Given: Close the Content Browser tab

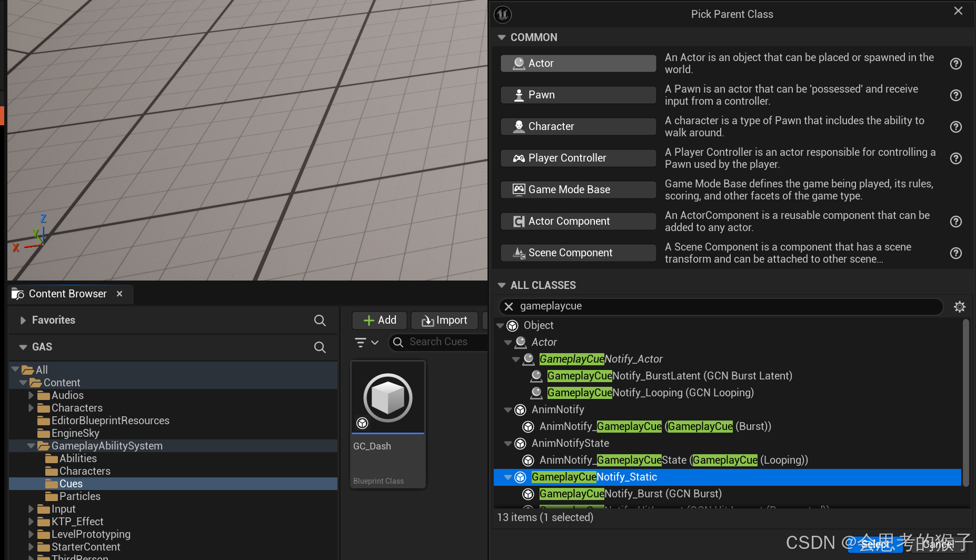Looking at the screenshot, I should (x=119, y=294).
